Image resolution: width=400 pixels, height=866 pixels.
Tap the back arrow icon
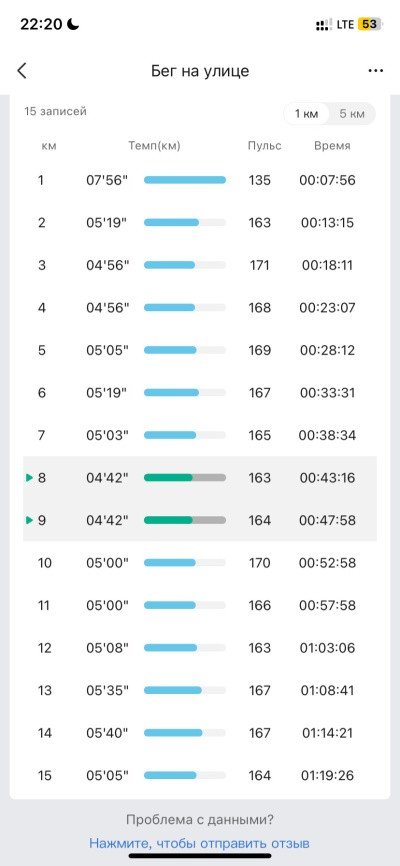[22, 71]
